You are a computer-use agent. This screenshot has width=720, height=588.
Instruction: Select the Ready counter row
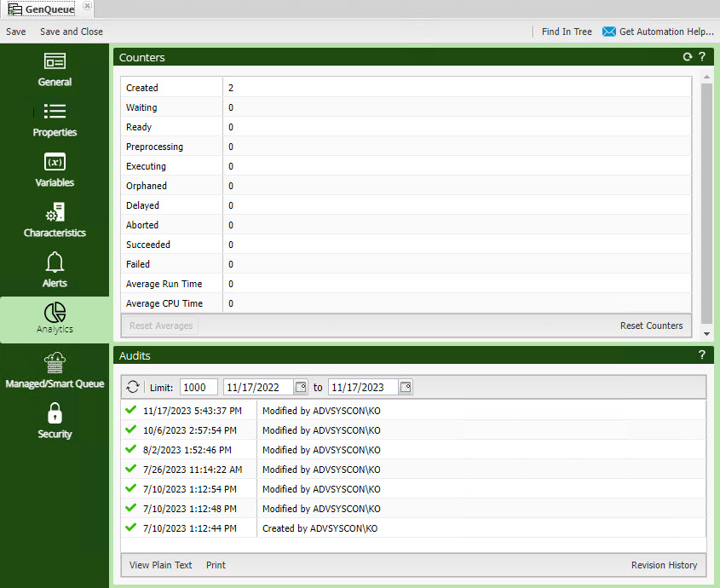point(406,127)
